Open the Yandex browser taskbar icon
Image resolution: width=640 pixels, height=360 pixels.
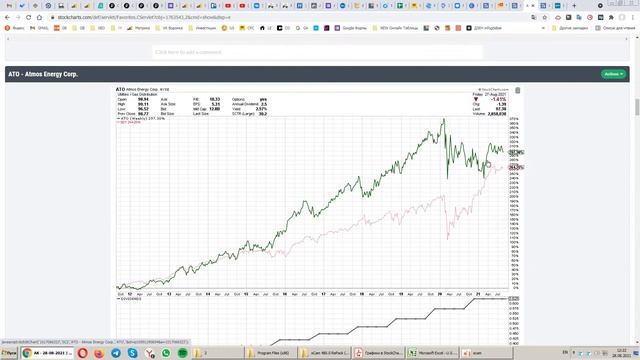click(x=149, y=353)
